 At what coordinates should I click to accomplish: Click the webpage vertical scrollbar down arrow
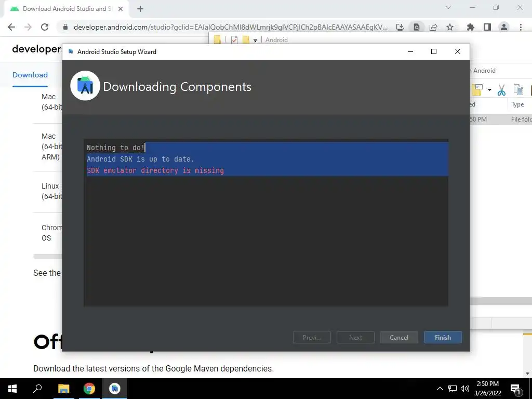[527, 374]
